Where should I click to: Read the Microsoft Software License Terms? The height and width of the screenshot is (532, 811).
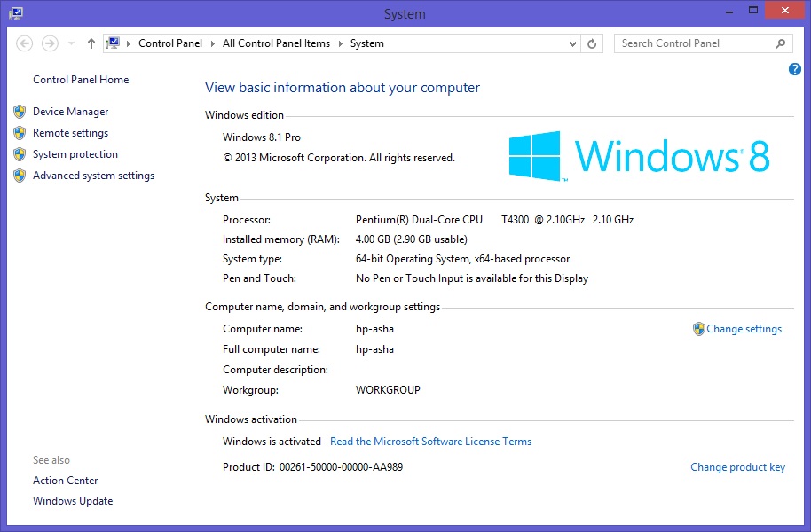[x=431, y=442]
